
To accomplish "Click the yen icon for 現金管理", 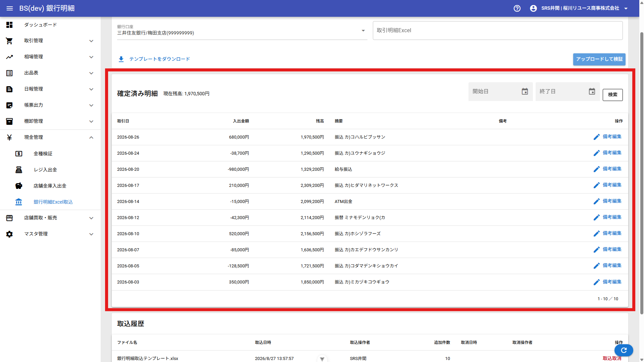I will coord(9,138).
